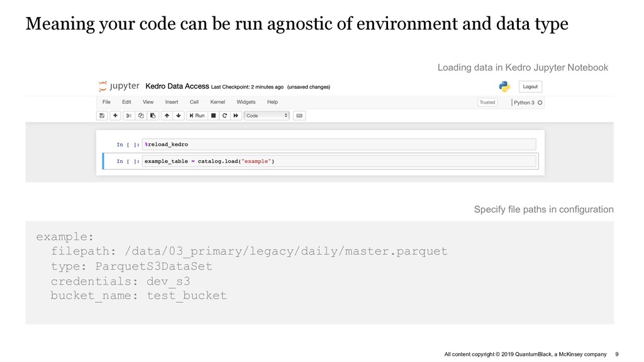Toggle the Trusted notebook indicator
The width and height of the screenshot is (644, 362).
(x=487, y=102)
